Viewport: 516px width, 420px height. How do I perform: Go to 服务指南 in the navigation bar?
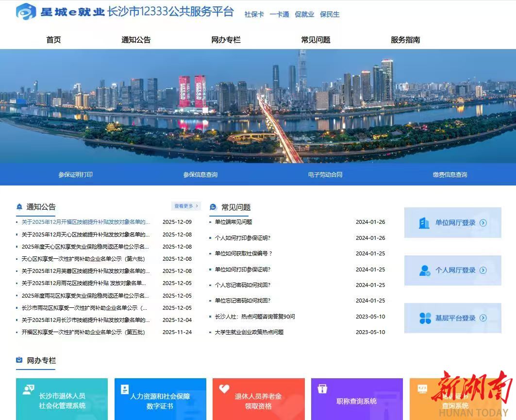click(x=405, y=40)
